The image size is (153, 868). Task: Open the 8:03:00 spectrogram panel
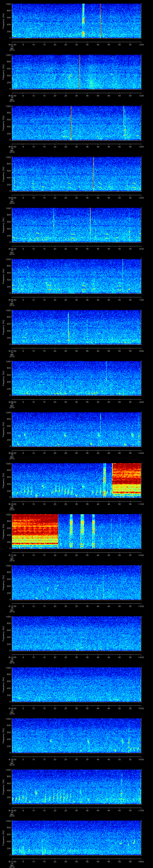tap(76, 123)
